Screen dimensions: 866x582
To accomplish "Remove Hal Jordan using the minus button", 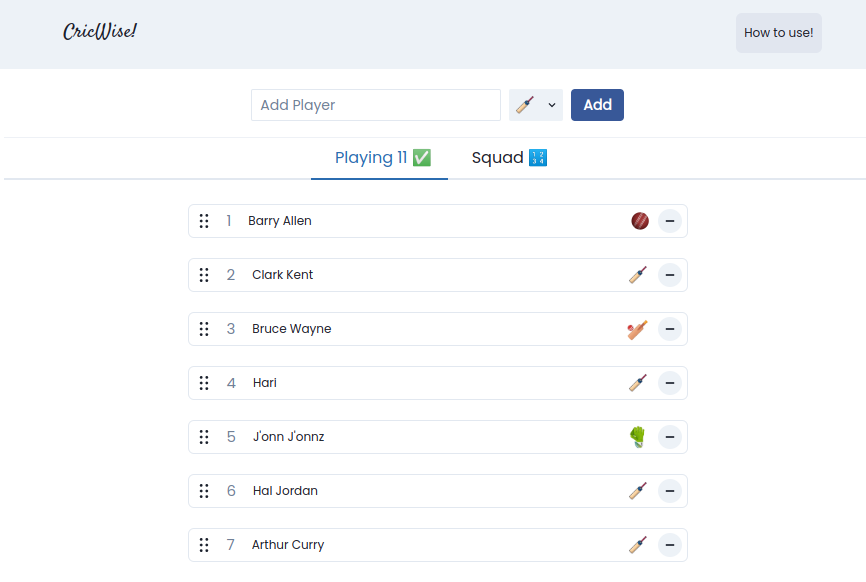I will [670, 491].
